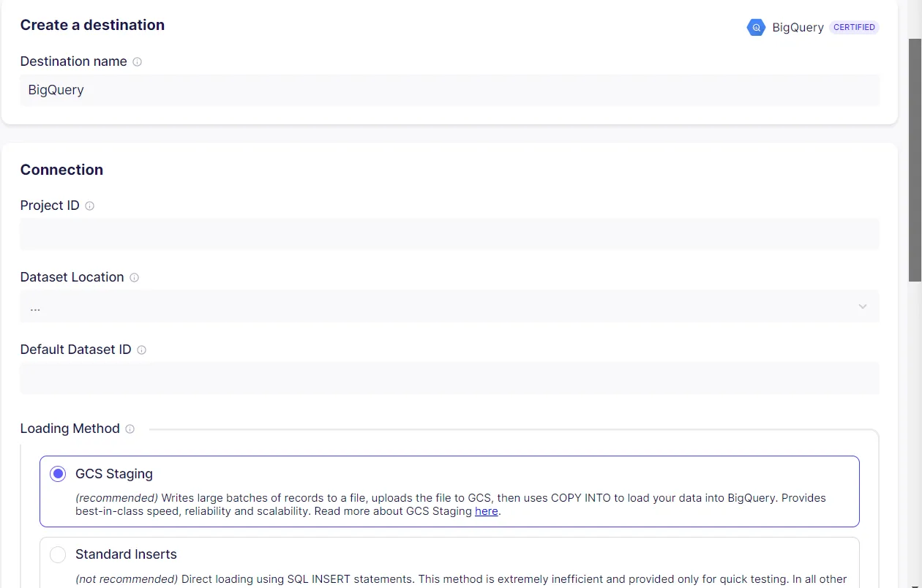The height and width of the screenshot is (588, 922).
Task: Click the 'Standard Inserts' option title
Action: coord(126,554)
